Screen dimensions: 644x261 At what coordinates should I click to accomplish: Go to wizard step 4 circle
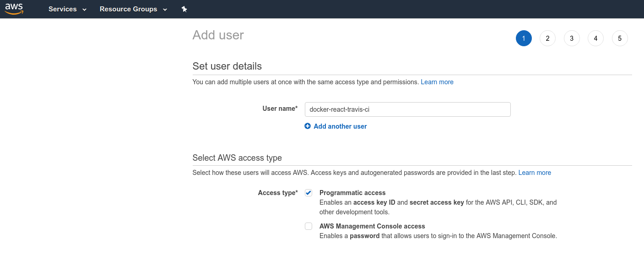click(595, 38)
